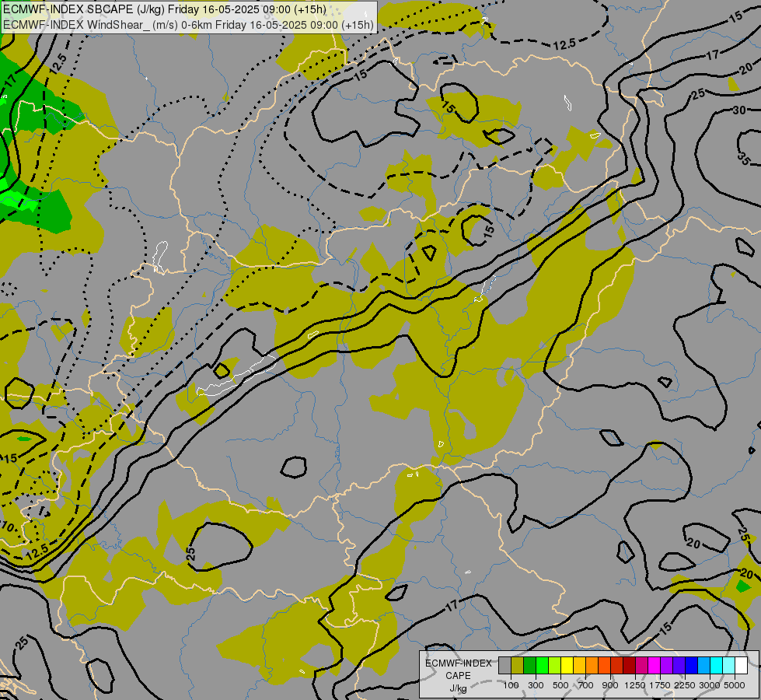Click the 'J/kg' unit label in the legend
761x700 pixels.
click(x=458, y=688)
